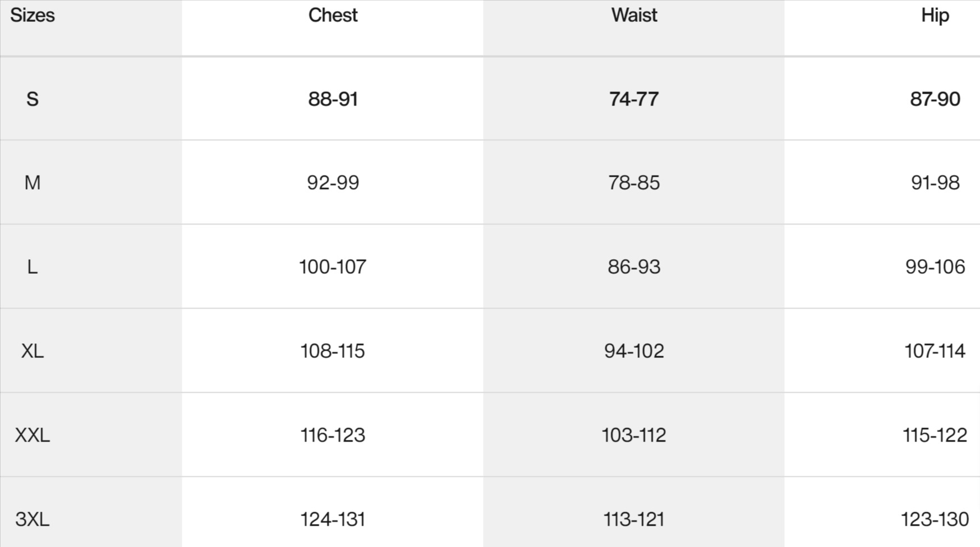Click the 78-85 waist value for M
The width and height of the screenshot is (980, 547).
[x=634, y=183]
